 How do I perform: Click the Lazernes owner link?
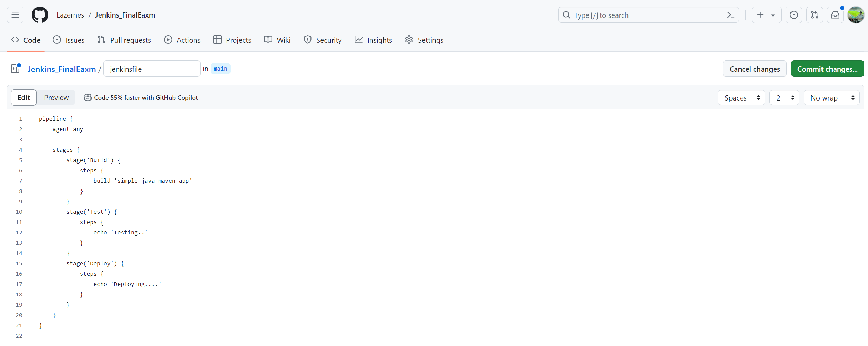point(70,15)
